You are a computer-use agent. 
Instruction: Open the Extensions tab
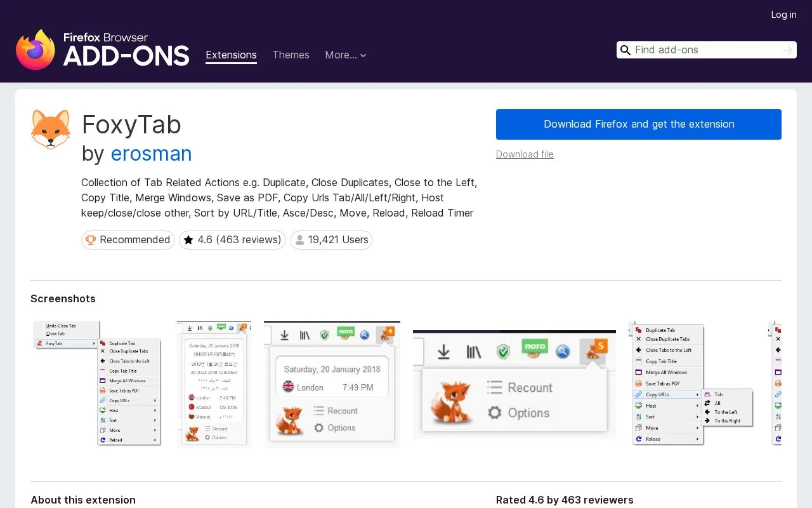[231, 55]
